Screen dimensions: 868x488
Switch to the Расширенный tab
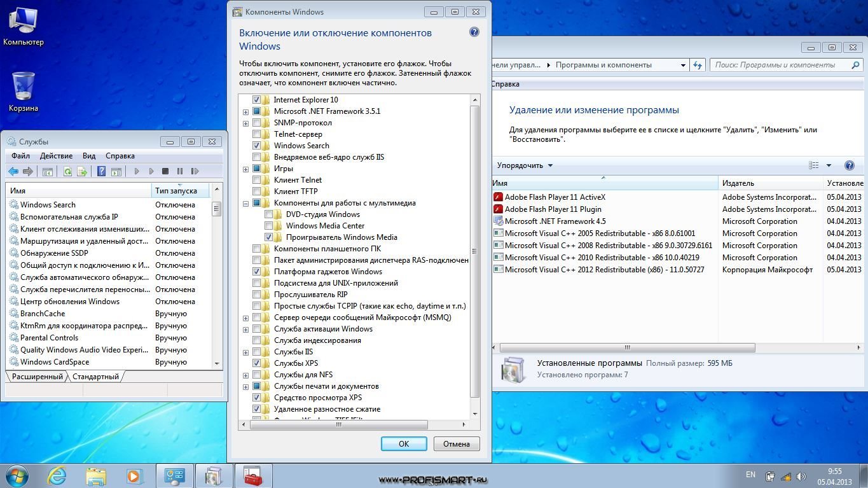pyautogui.click(x=37, y=377)
